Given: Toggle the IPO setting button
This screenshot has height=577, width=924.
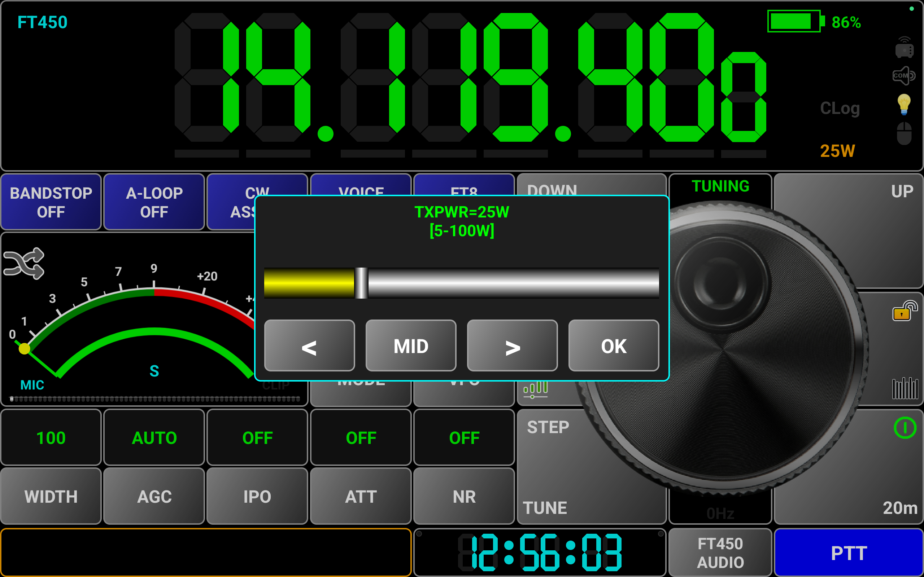Looking at the screenshot, I should click(257, 496).
